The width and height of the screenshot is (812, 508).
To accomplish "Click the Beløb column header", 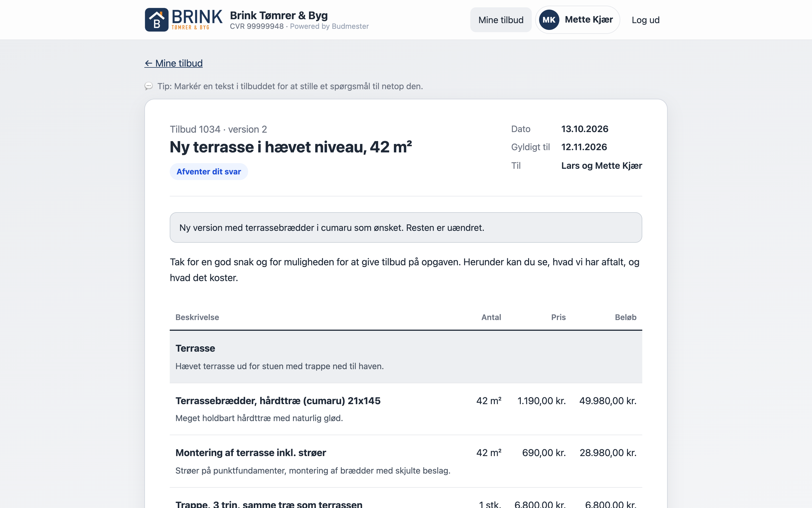I will coord(625,317).
